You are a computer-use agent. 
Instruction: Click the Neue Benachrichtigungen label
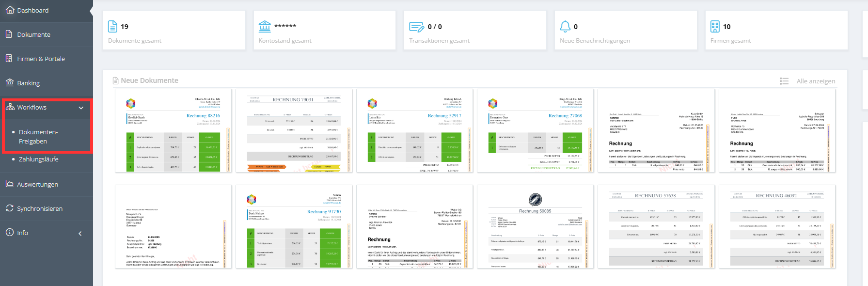pos(595,41)
